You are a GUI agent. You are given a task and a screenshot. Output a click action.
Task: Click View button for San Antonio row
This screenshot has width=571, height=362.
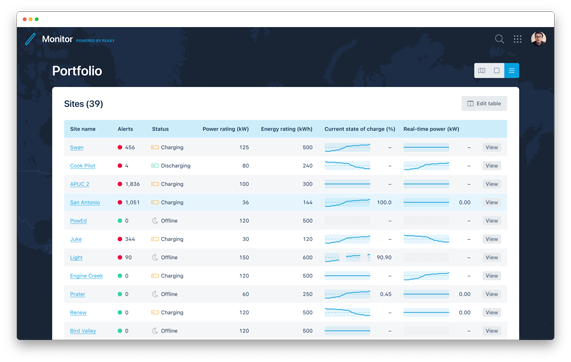491,202
